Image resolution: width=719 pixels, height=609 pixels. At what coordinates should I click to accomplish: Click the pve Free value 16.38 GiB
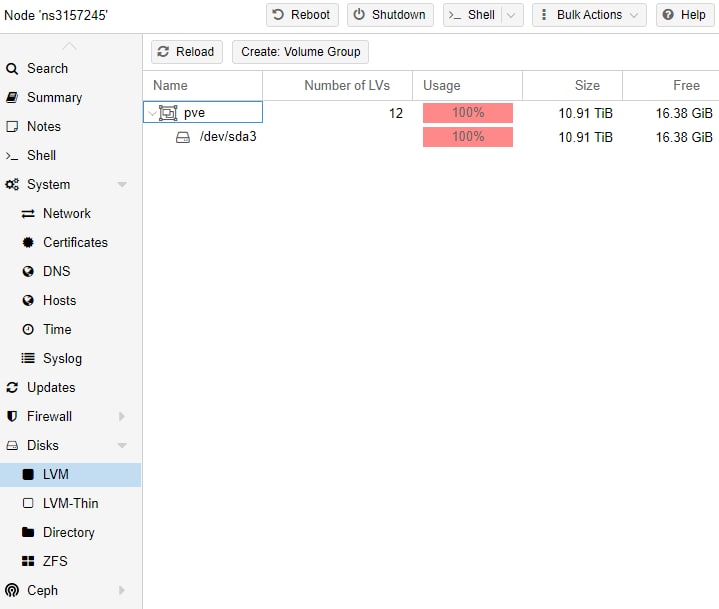tap(684, 113)
